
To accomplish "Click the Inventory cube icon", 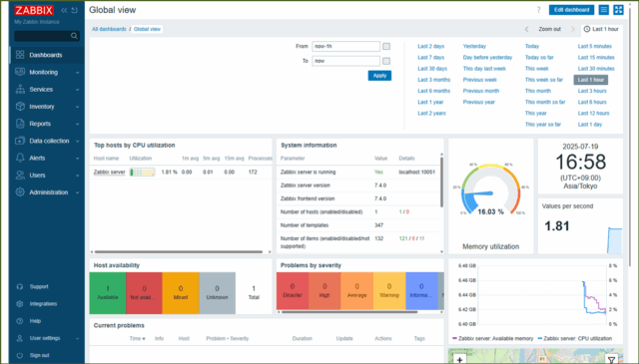I will point(20,107).
